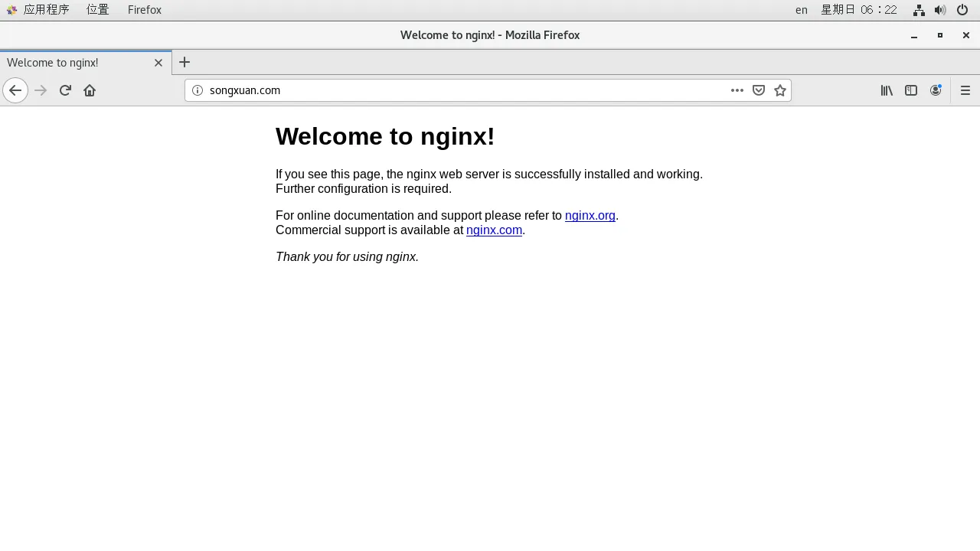Screen dimensions: 980x551
Task: Go back to the previous page
Action: click(15, 90)
